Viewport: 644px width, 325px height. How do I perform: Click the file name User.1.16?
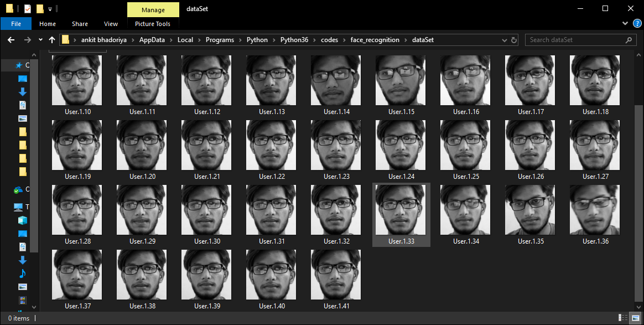coord(466,112)
